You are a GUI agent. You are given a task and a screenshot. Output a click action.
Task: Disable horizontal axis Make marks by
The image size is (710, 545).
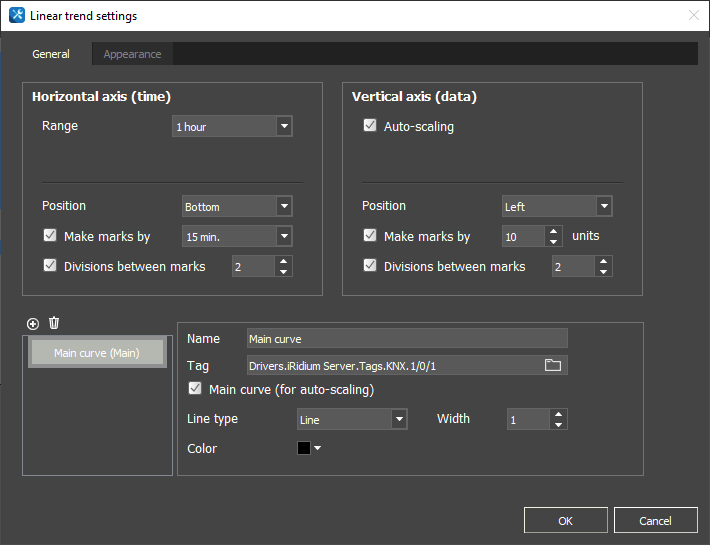pos(50,237)
